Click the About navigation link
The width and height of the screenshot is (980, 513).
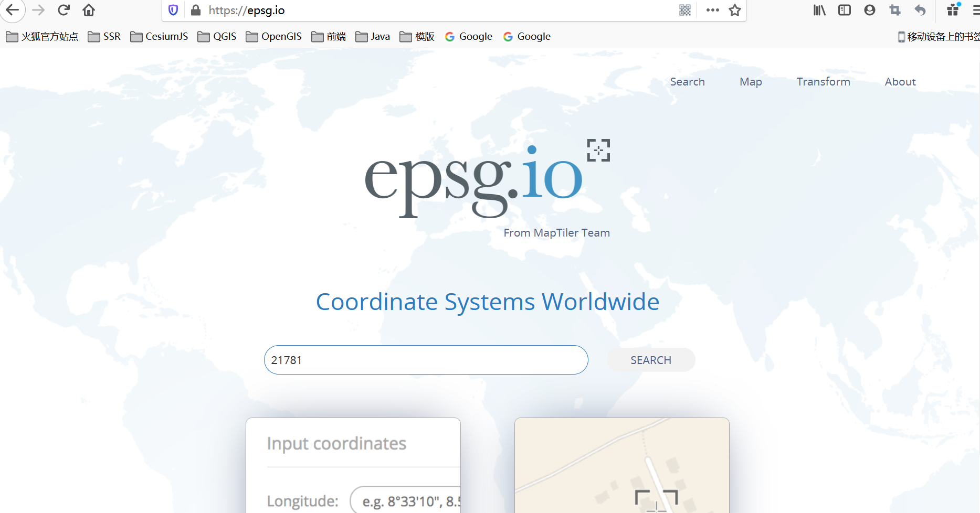pyautogui.click(x=900, y=82)
